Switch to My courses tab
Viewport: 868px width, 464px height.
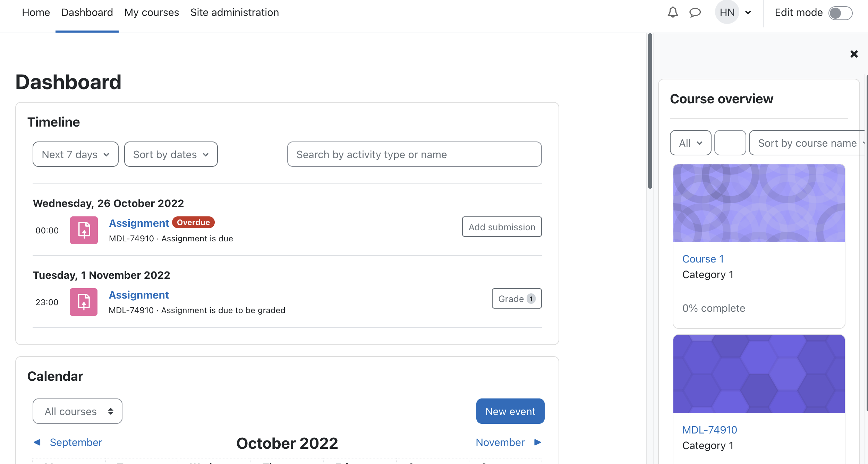(x=152, y=12)
